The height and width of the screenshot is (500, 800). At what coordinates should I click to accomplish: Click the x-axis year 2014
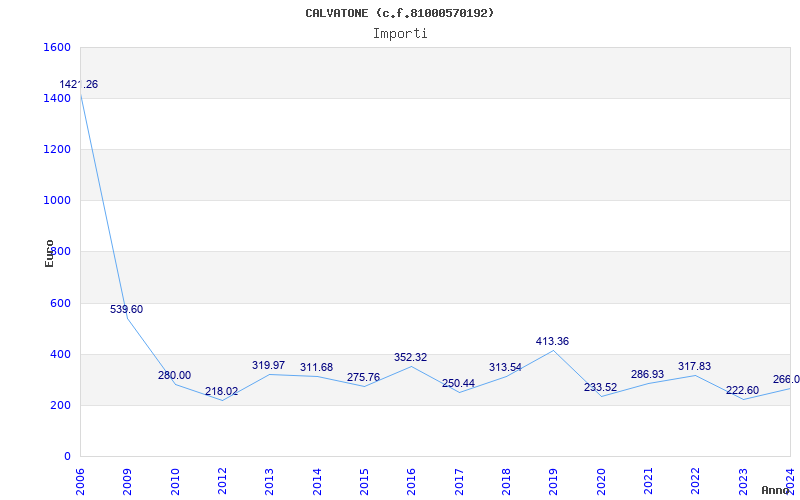tap(317, 482)
